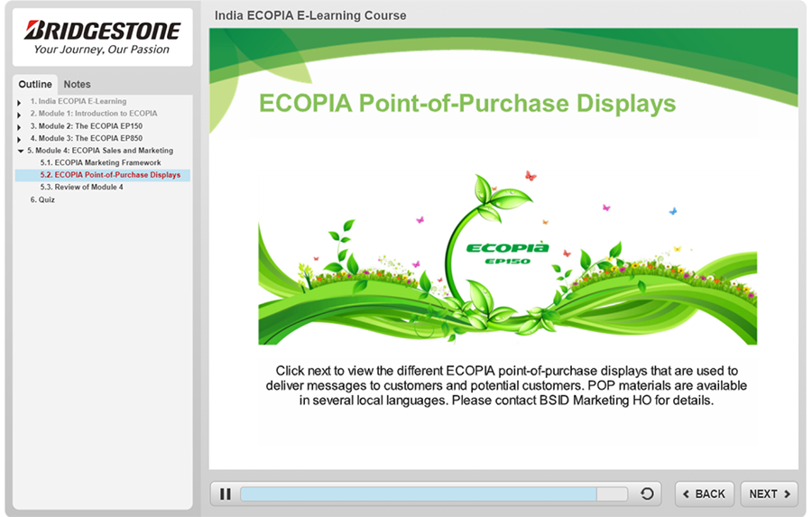Expand Module 3 ECOPIA EP850 arrow
Screen dimensions: 812x517
20,139
